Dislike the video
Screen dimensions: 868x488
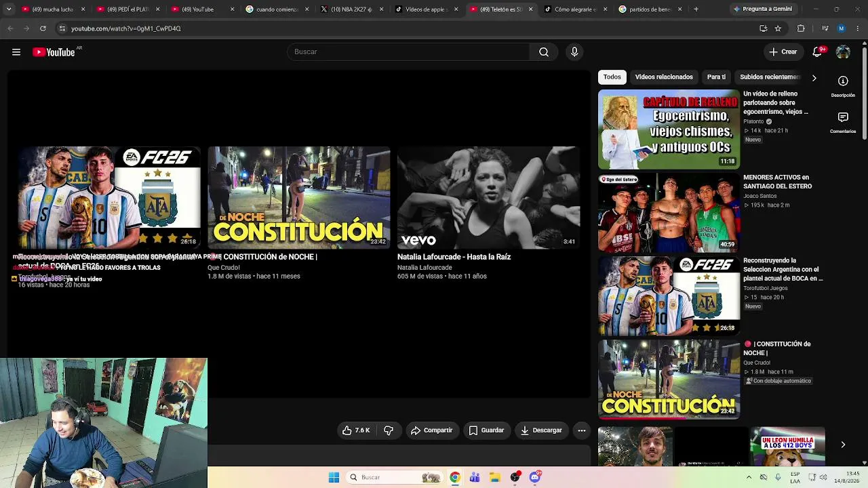[x=389, y=430]
